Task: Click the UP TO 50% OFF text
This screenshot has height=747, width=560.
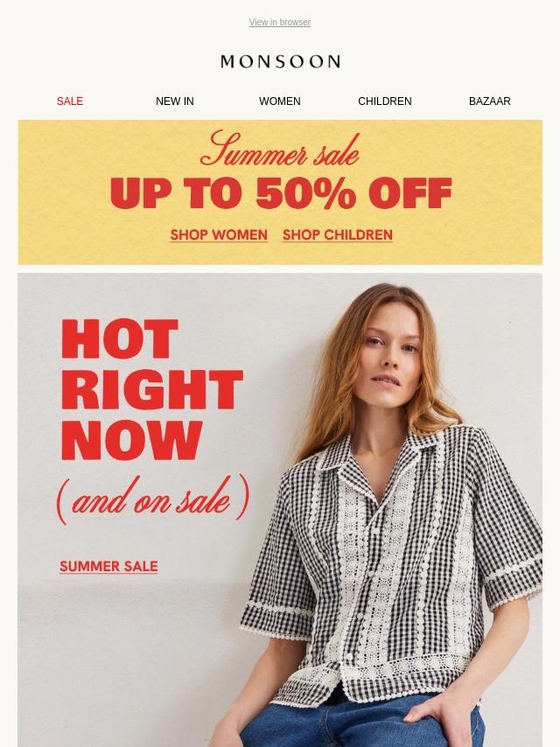Action: 280,193
